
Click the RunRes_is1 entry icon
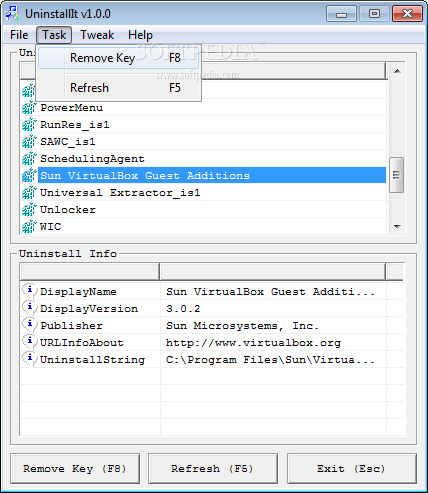pos(29,125)
